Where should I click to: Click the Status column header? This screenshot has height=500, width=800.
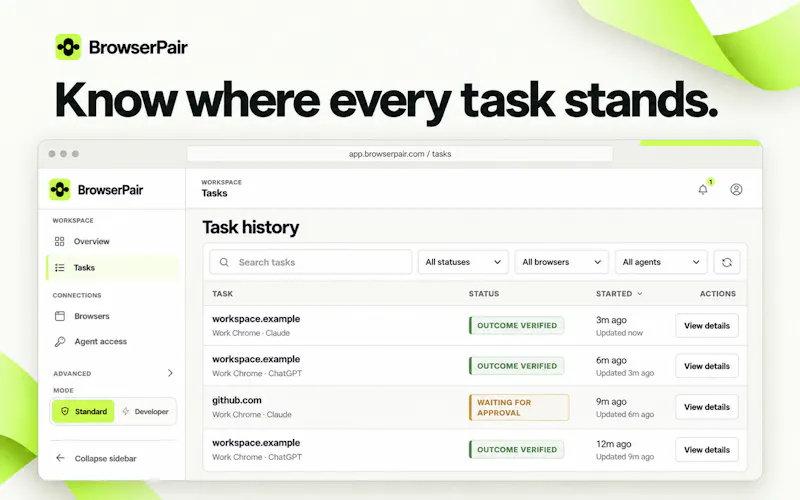click(484, 294)
